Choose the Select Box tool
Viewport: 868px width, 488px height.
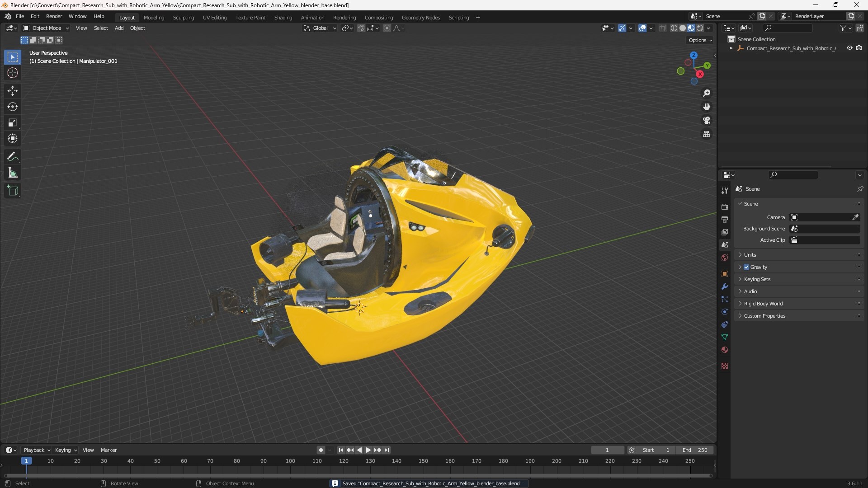click(13, 57)
